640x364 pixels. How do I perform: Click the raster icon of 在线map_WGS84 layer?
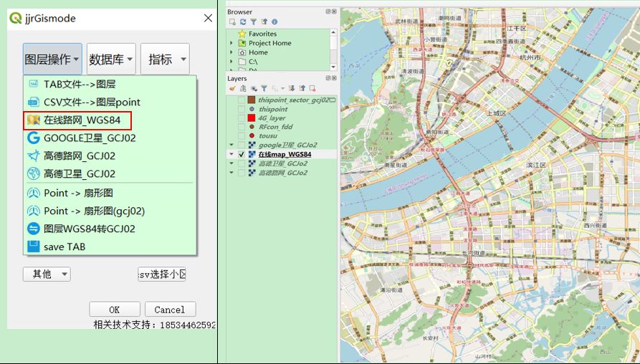252,154
